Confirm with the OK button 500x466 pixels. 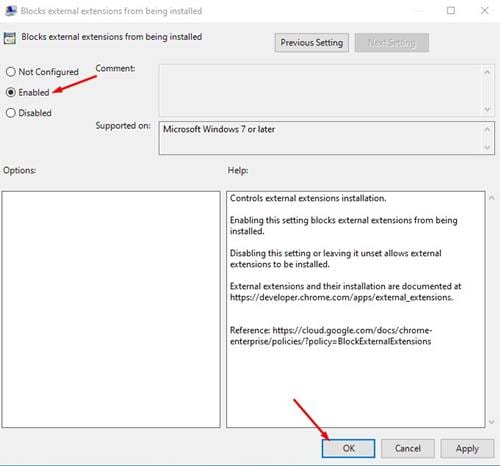coord(348,448)
